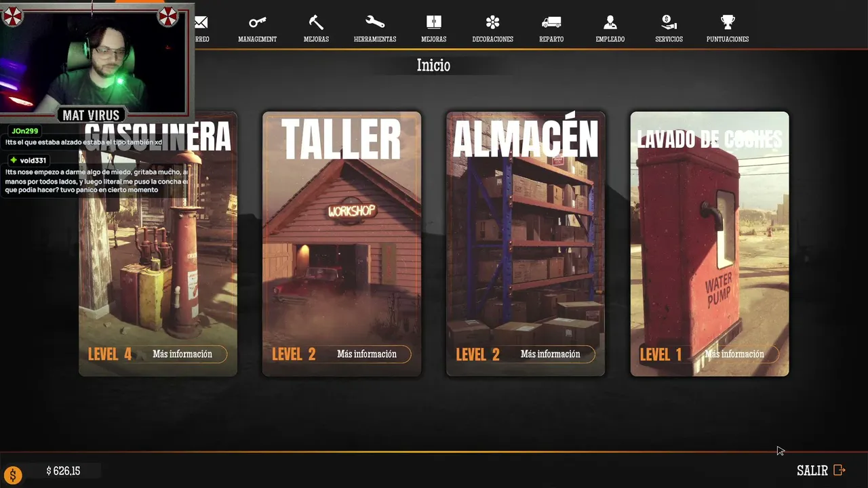Open the Servicios hand-and-coin icon
This screenshot has height=488, width=868.
[669, 22]
